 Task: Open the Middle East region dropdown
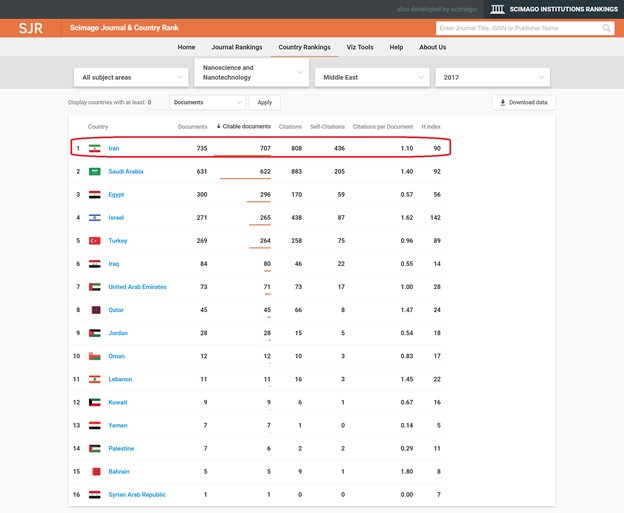370,77
